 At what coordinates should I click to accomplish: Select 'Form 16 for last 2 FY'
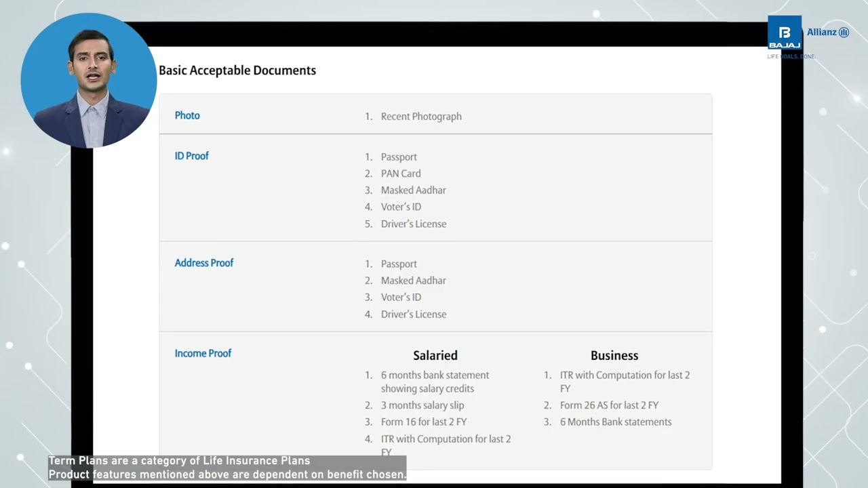click(x=424, y=422)
